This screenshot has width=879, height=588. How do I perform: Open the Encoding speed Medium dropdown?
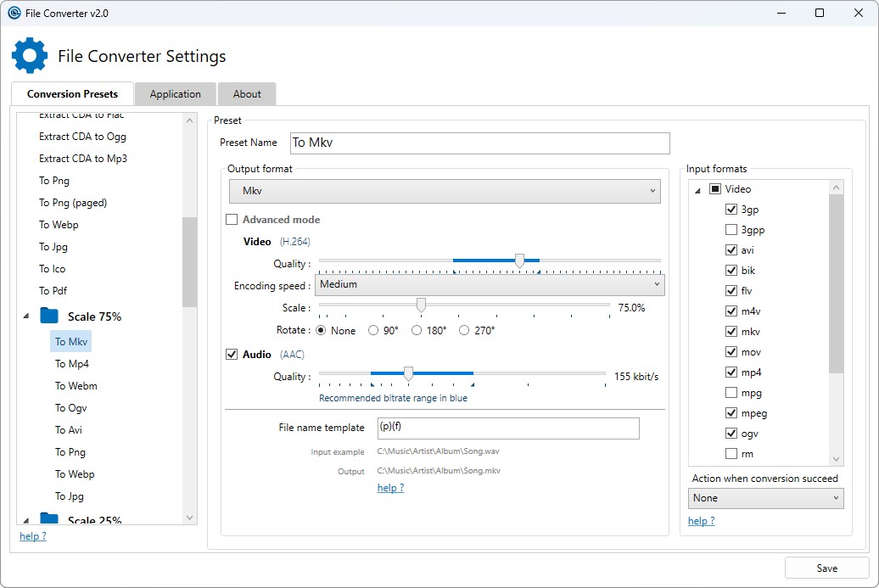click(x=490, y=284)
